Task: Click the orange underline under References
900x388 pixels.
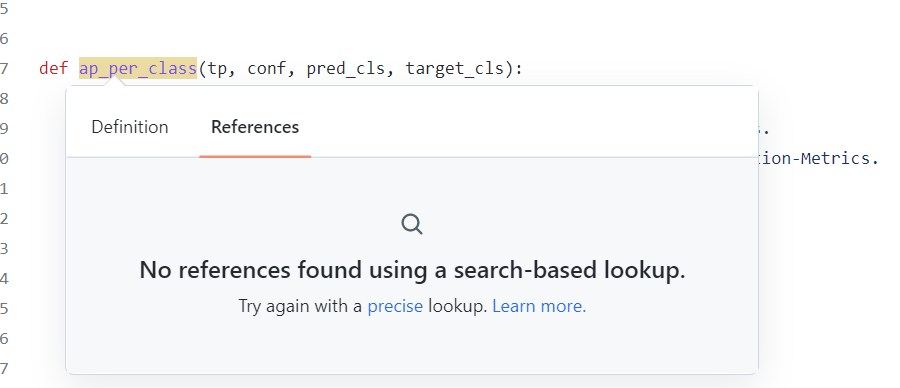Action: 255,156
